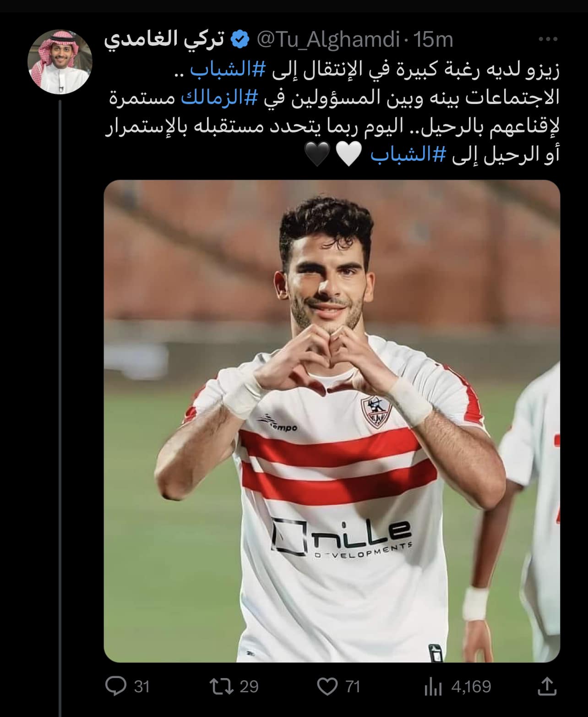The width and height of the screenshot is (588, 717).
Task: Click the 71 likes count
Action: [x=353, y=687]
